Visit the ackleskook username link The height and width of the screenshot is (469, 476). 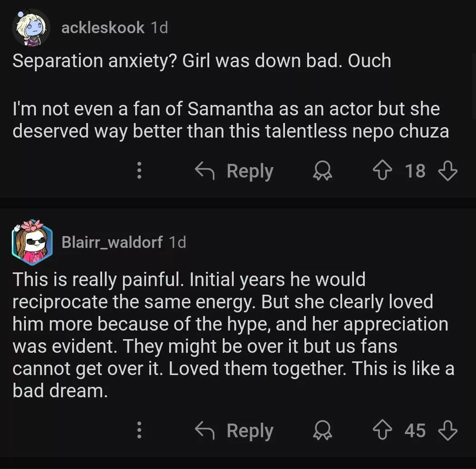point(103,28)
